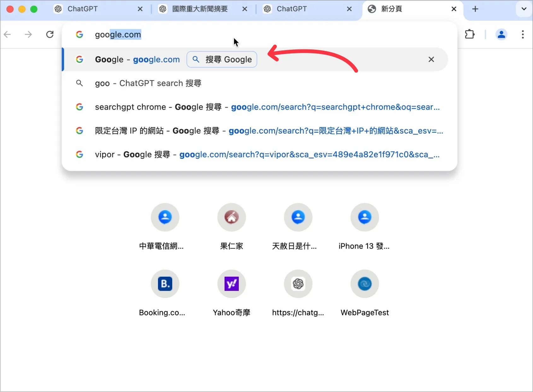The height and width of the screenshot is (392, 533).
Task: Click the macOS red close window button
Action: click(x=10, y=9)
